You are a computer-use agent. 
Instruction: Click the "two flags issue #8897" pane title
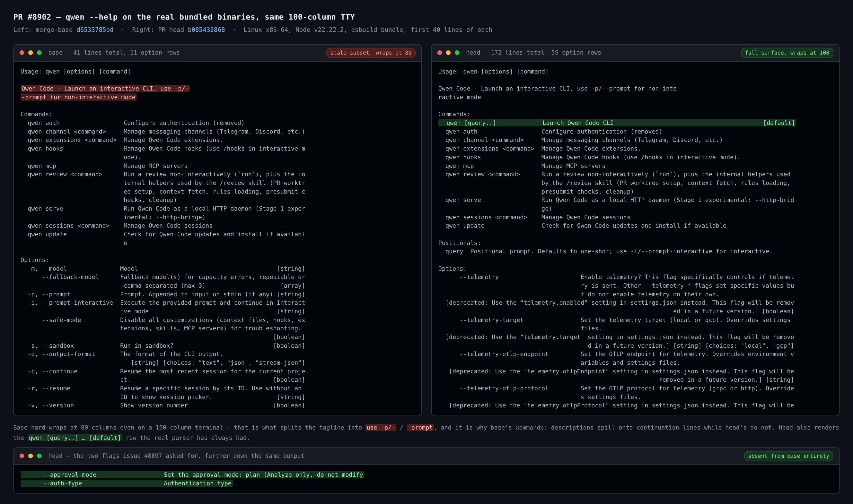click(x=176, y=456)
